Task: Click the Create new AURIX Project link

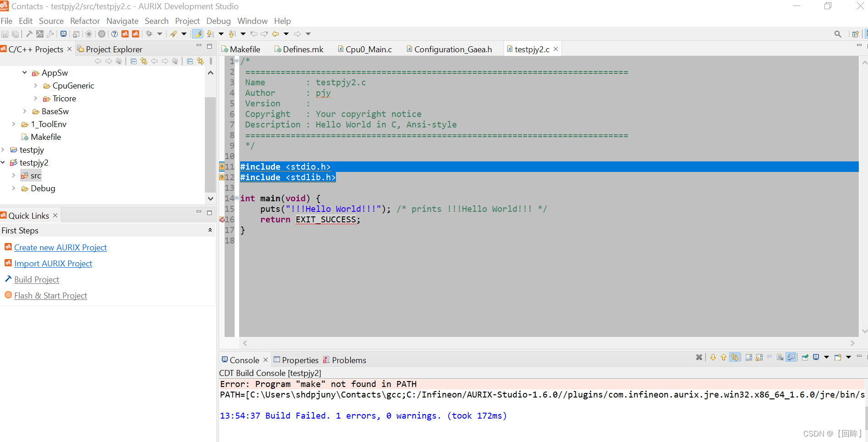Action: pos(60,247)
